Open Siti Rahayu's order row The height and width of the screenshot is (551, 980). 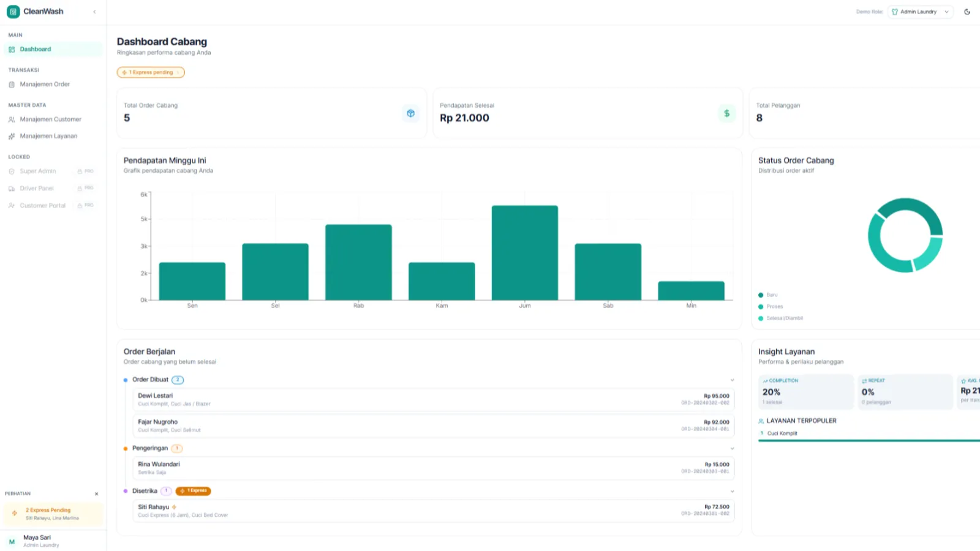434,511
